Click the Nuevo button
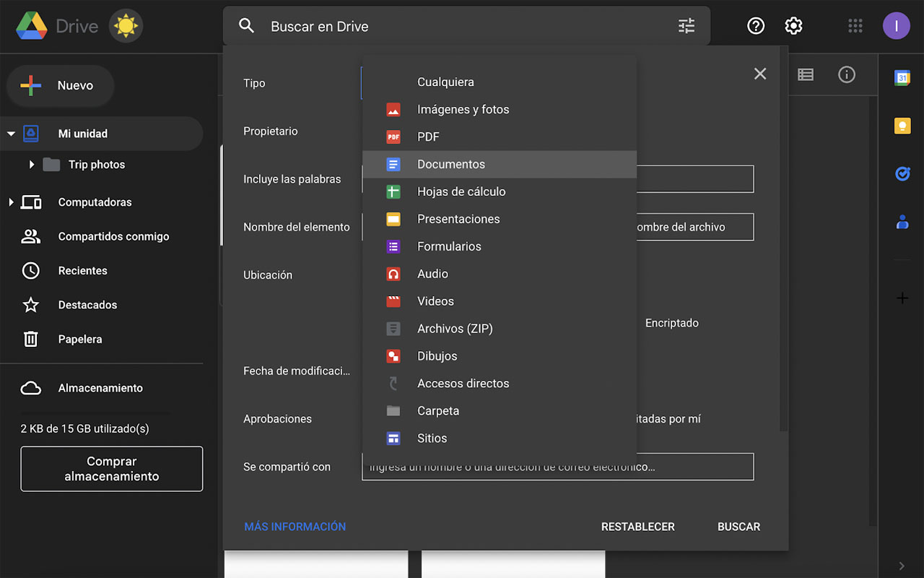Viewport: 924px width, 578px height. pos(61,86)
